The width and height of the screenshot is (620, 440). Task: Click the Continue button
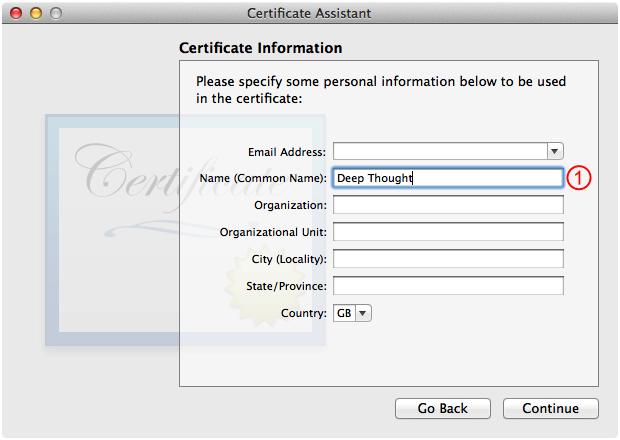click(x=551, y=408)
